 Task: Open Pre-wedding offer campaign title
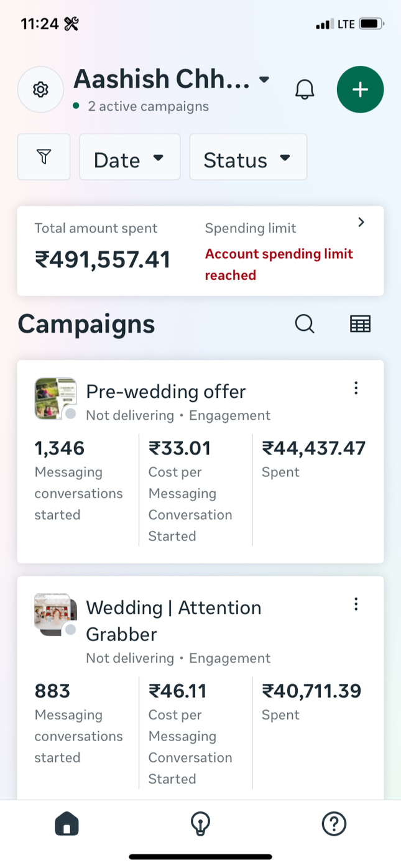pyautogui.click(x=166, y=392)
